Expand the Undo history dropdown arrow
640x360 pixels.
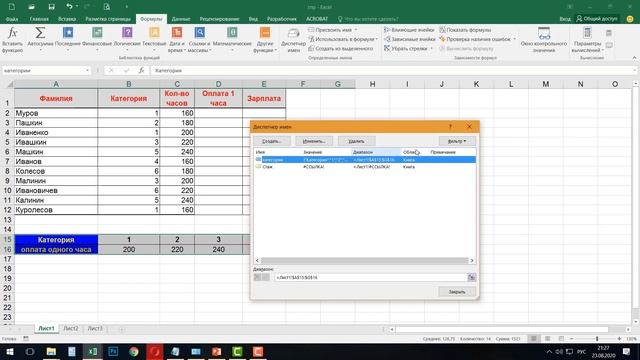[77, 7]
